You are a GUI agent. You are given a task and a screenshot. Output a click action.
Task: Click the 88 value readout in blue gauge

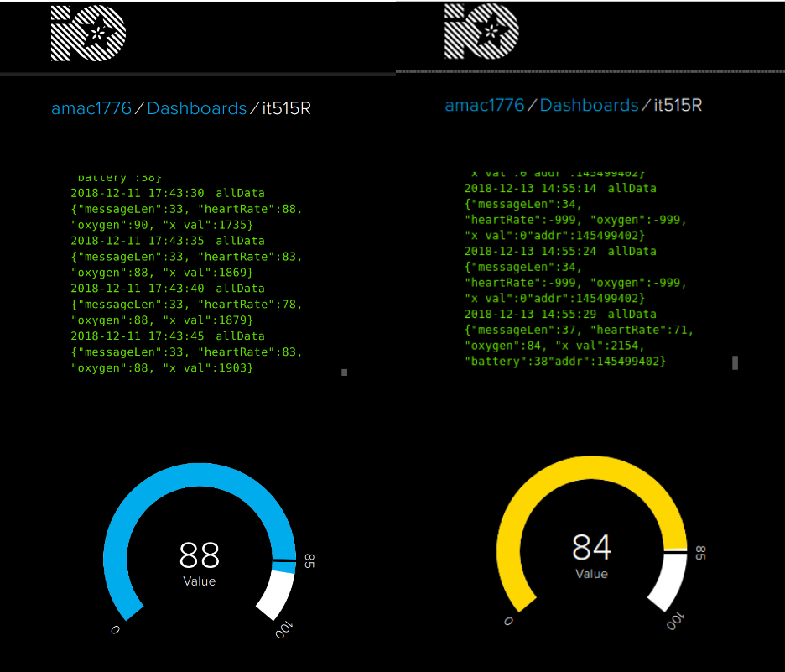200,555
